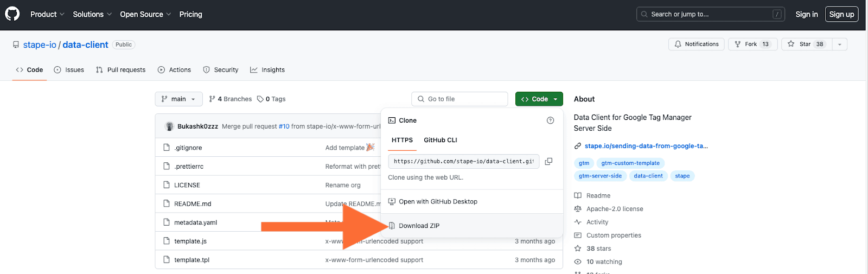Switch to the Issues tab

click(69, 69)
